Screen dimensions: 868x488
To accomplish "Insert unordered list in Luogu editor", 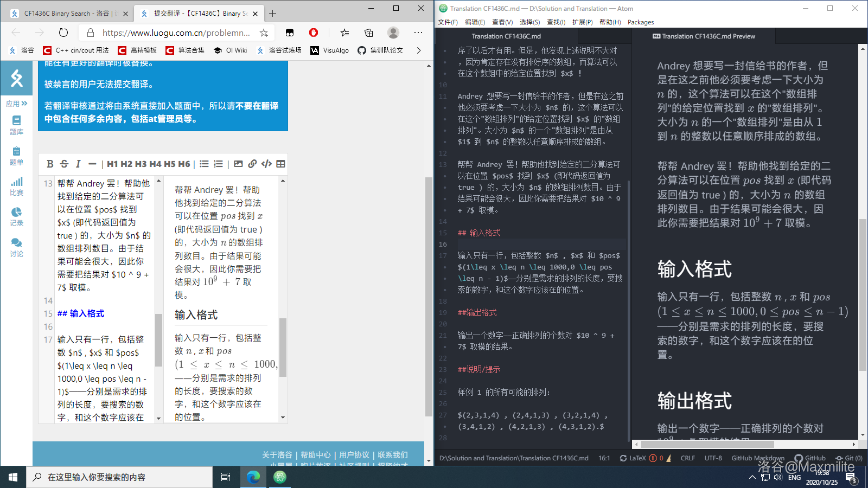I will (x=204, y=164).
